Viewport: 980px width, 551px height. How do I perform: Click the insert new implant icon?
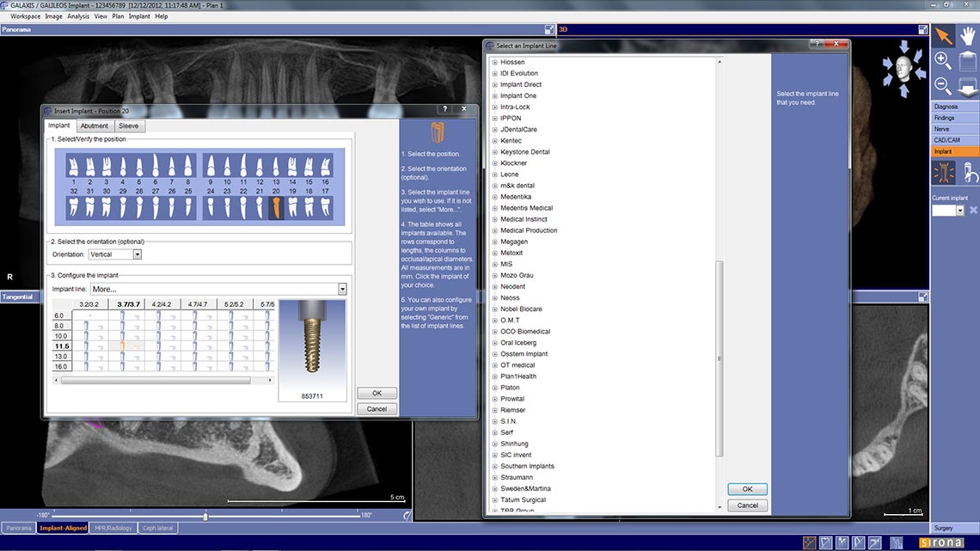tap(943, 173)
